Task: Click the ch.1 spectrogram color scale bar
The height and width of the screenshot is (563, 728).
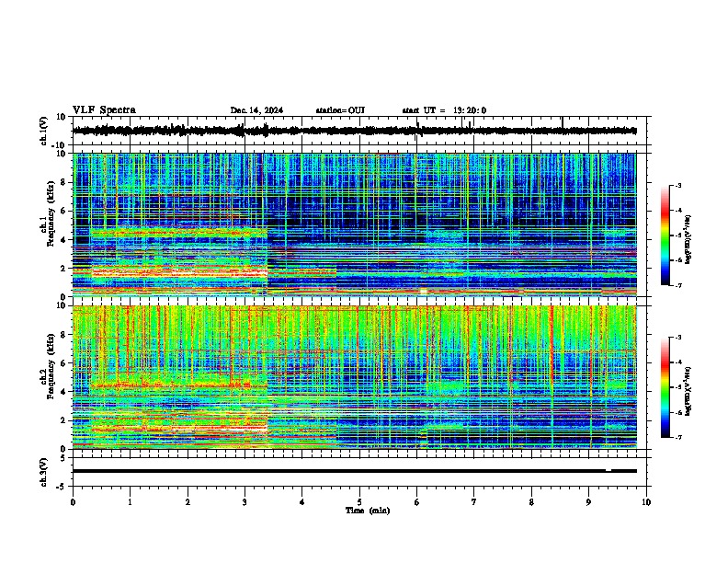Action: pyautogui.click(x=665, y=236)
